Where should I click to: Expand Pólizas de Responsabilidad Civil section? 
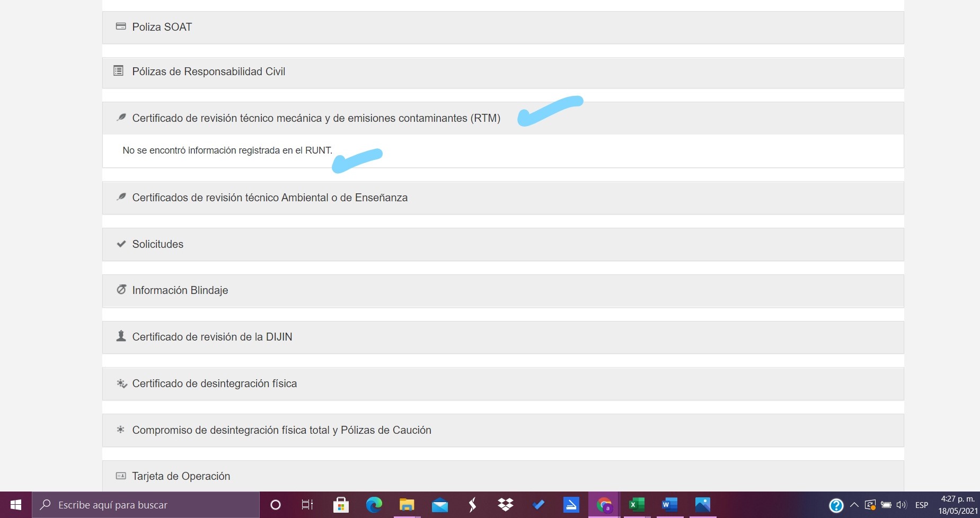pos(208,72)
